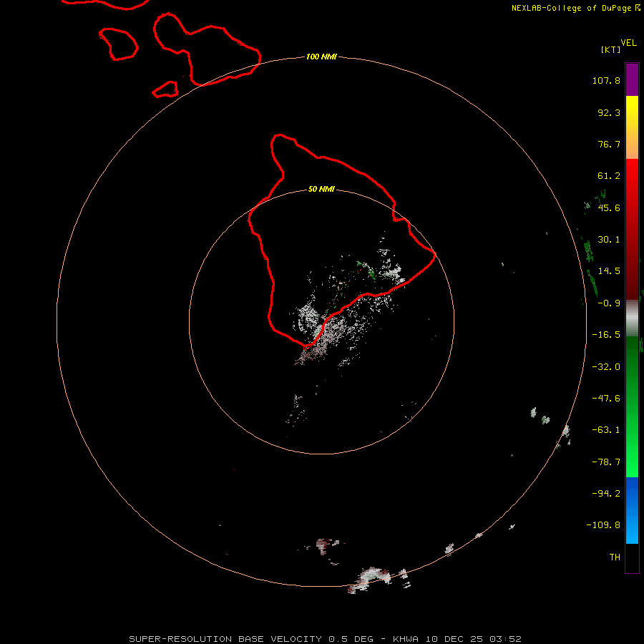This screenshot has width=644, height=644.
Task: Click the -78.7 legend value
Action: tap(606, 462)
